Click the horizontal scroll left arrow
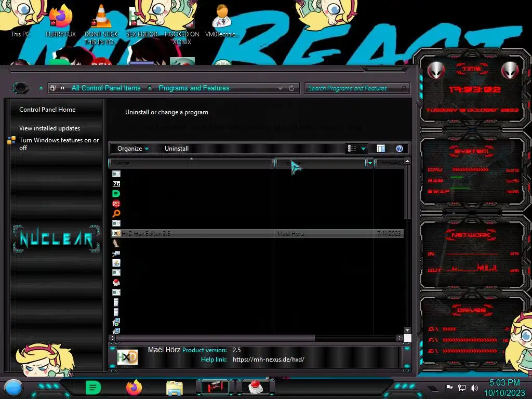 pos(112,338)
